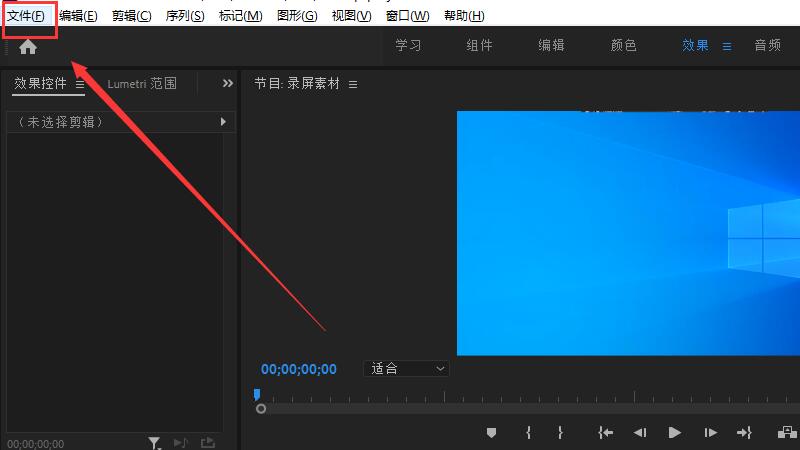Click the Mark In brace icon

point(528,433)
